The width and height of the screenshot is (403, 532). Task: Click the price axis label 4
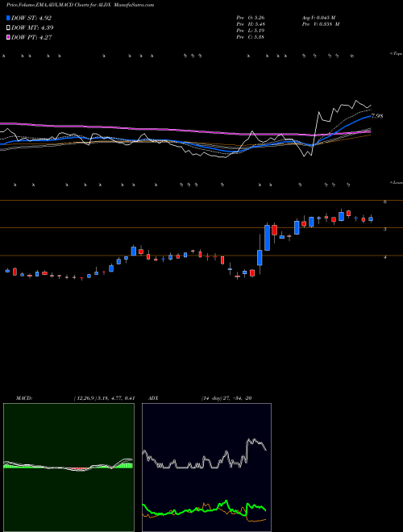point(385,257)
